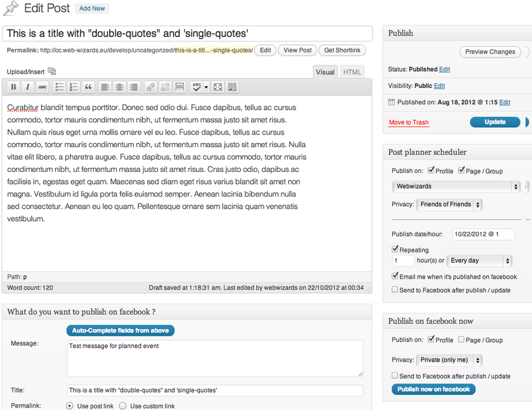Select Use post link radio button

pos(70,406)
